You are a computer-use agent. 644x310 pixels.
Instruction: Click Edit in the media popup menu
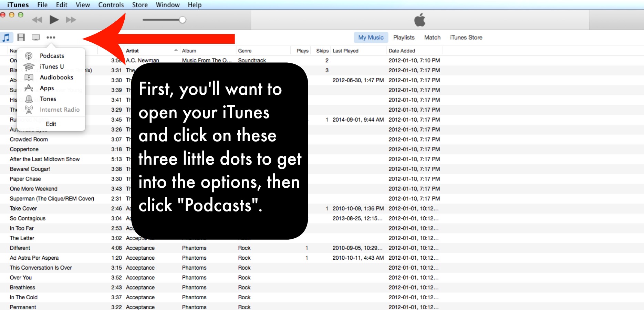tap(51, 124)
